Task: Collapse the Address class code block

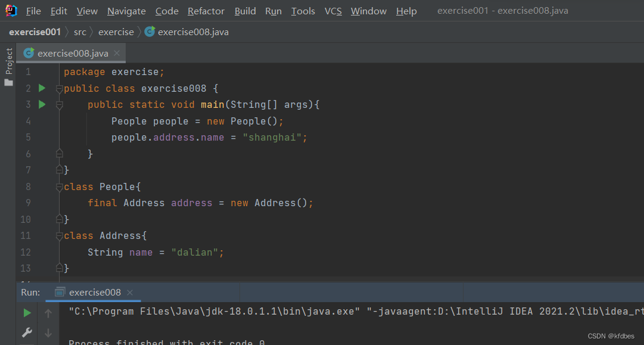Action: (59, 236)
